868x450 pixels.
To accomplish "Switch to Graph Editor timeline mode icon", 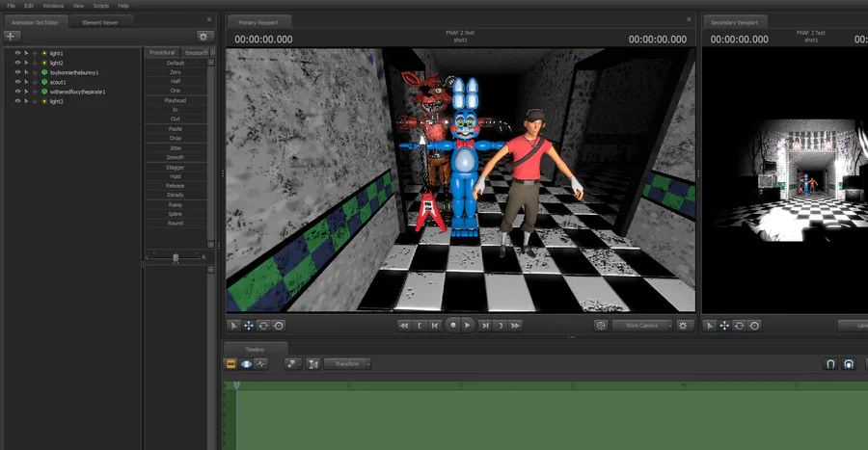I will click(x=260, y=364).
